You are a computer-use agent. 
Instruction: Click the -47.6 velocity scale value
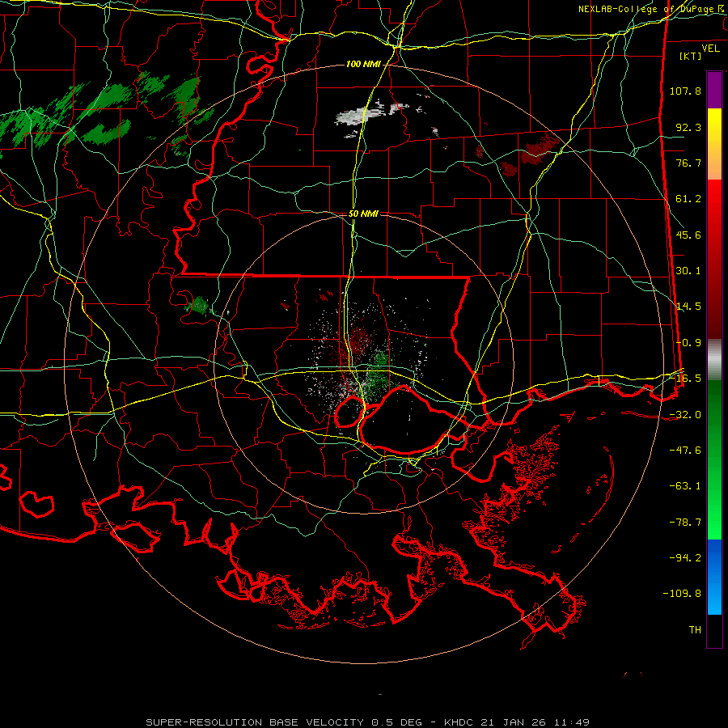tap(685, 451)
